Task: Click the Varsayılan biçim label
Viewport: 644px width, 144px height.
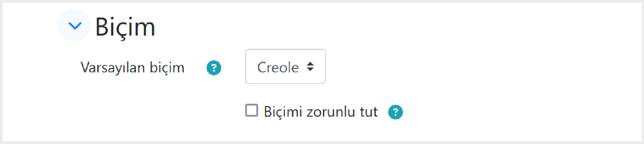Action: point(132,67)
